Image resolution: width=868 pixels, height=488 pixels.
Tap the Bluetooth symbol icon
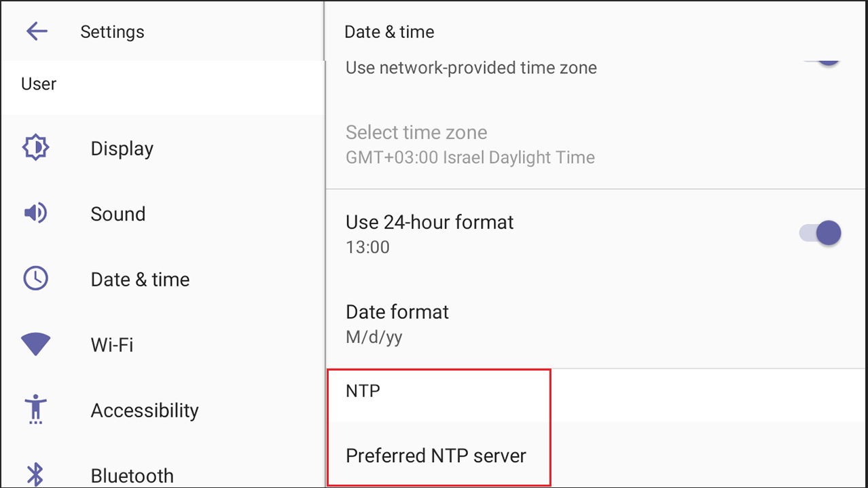point(35,474)
